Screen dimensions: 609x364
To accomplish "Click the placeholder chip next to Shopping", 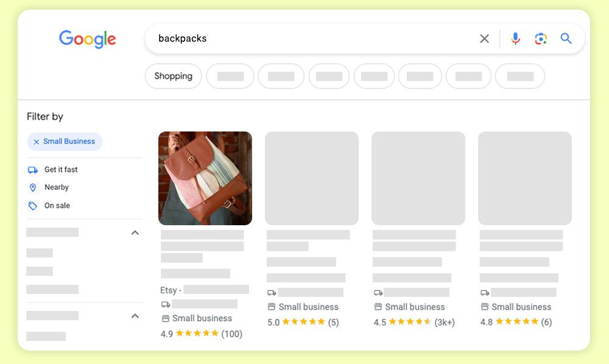I will coord(230,76).
